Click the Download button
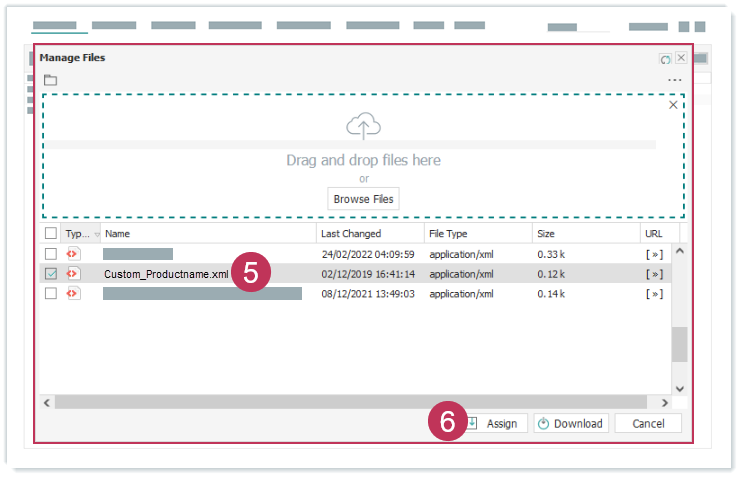The height and width of the screenshot is (478, 741). coord(570,423)
